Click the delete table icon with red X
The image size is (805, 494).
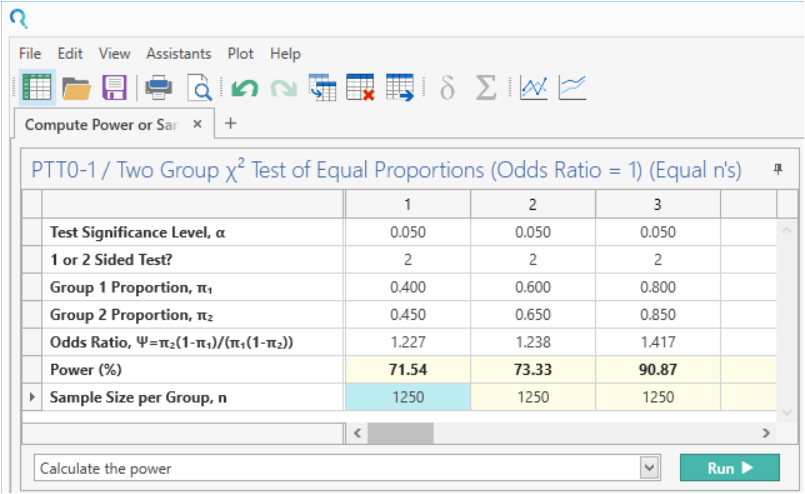[360, 88]
